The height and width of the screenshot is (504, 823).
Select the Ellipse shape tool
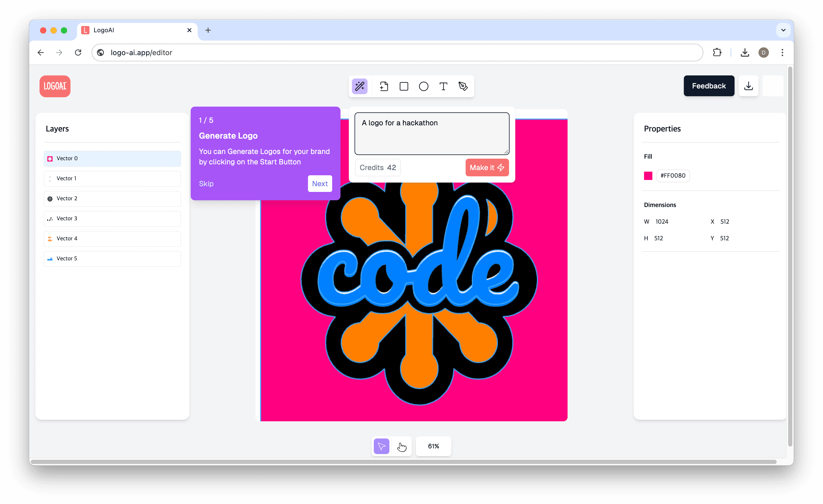[x=423, y=86]
